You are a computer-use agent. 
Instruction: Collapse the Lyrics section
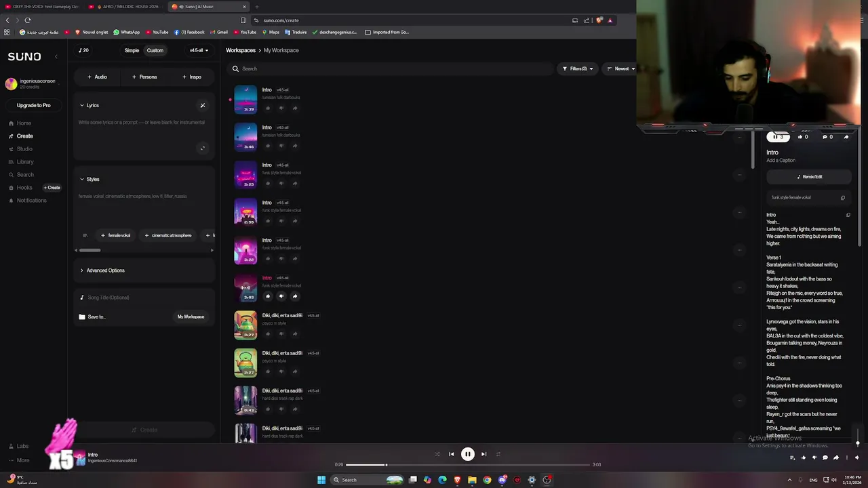tap(89, 106)
